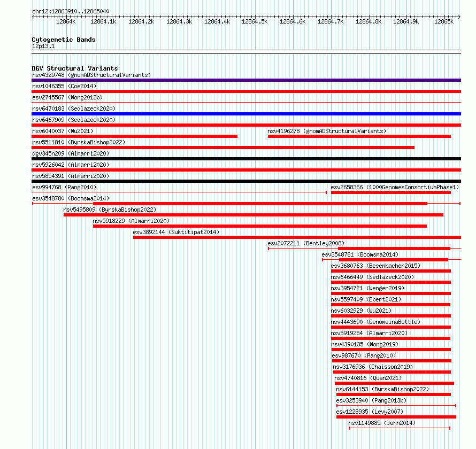
Task: Click nsv5511810 (ByrskaBishop2022) label
Action: pyautogui.click(x=79, y=142)
